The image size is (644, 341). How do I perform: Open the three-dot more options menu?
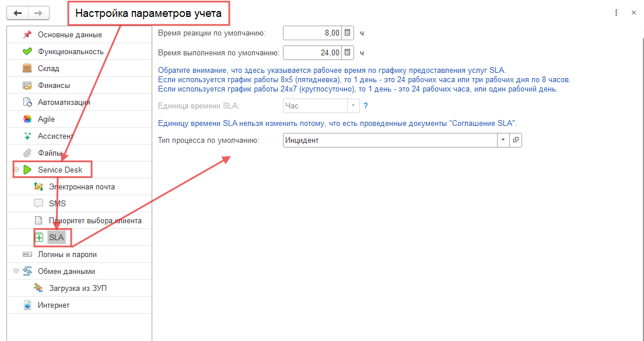[616, 13]
